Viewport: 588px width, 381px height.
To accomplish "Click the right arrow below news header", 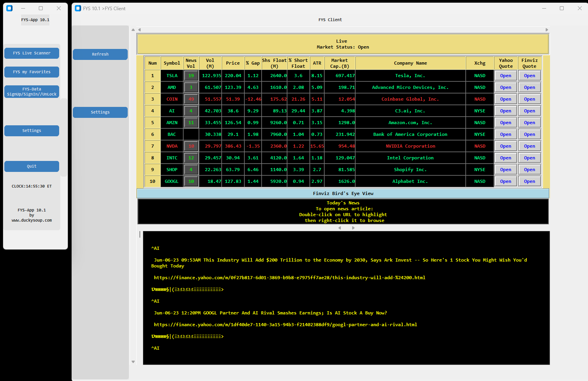I will point(353,228).
